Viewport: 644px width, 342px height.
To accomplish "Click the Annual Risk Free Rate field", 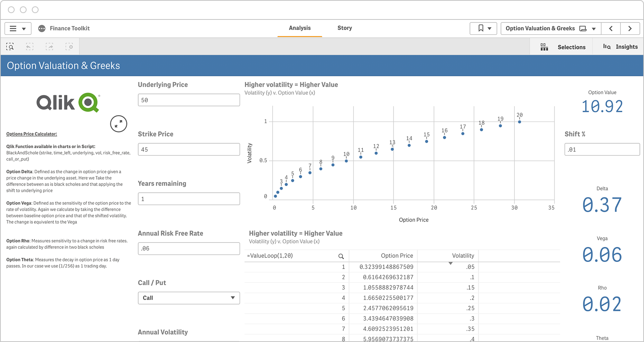I will [x=189, y=248].
